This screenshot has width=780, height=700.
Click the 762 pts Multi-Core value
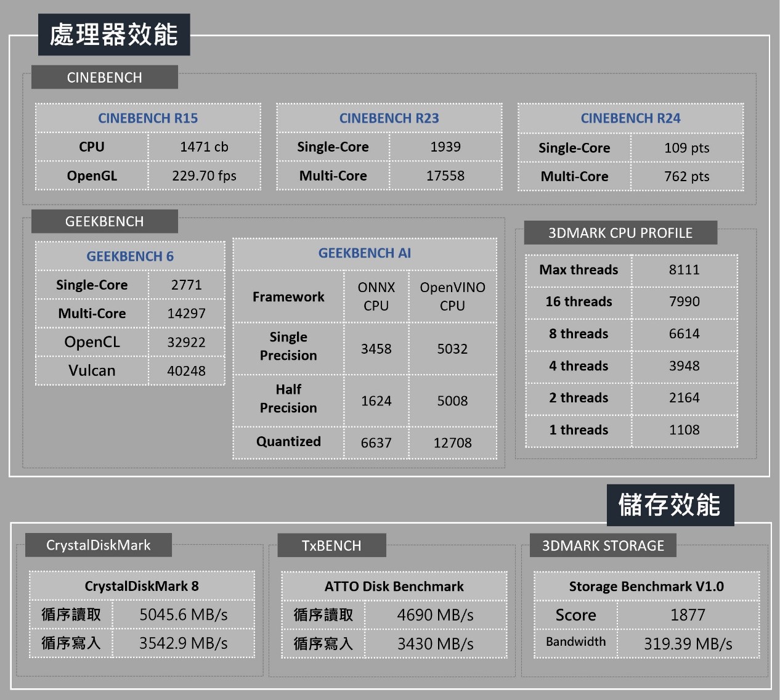[x=687, y=176]
